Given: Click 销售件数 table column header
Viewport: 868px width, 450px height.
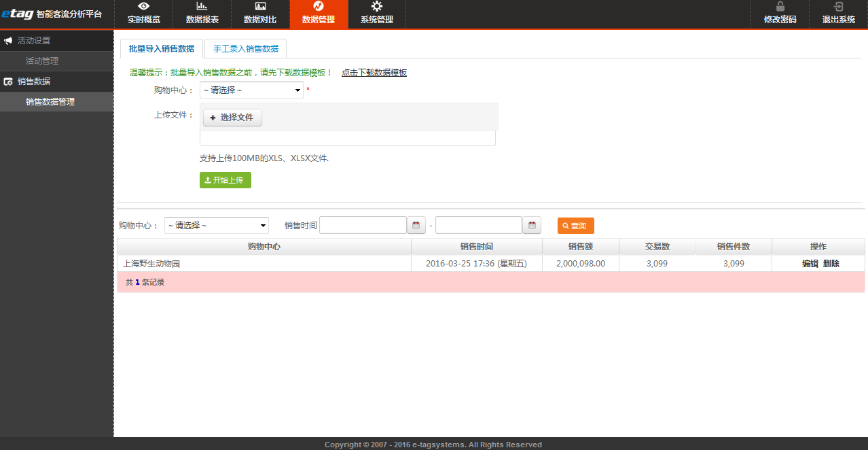Looking at the screenshot, I should click(734, 247).
